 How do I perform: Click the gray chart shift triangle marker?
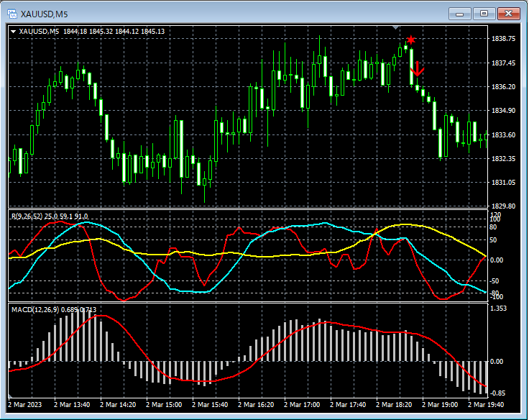pyautogui.click(x=395, y=27)
